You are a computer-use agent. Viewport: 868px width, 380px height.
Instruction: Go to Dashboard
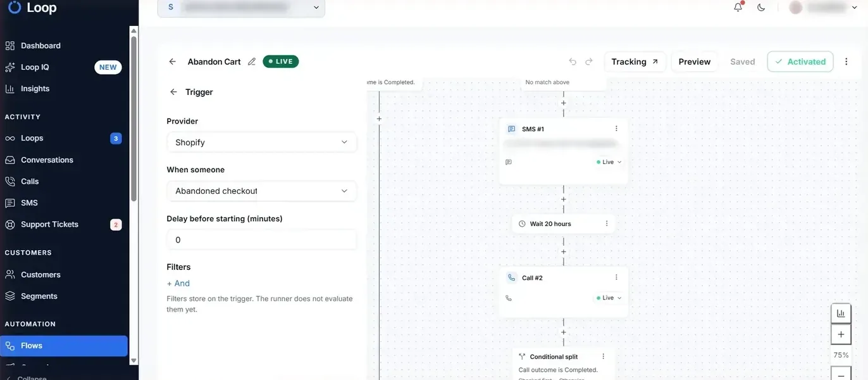pyautogui.click(x=40, y=46)
